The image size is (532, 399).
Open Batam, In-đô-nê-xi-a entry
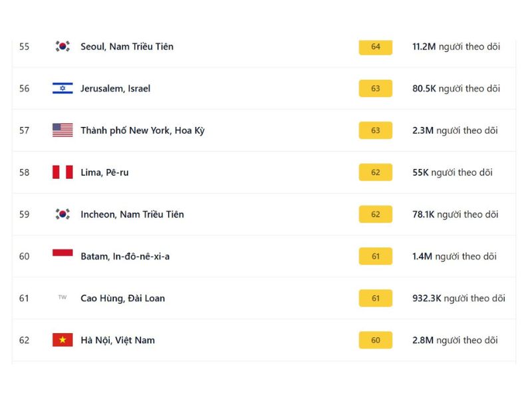tap(125, 256)
